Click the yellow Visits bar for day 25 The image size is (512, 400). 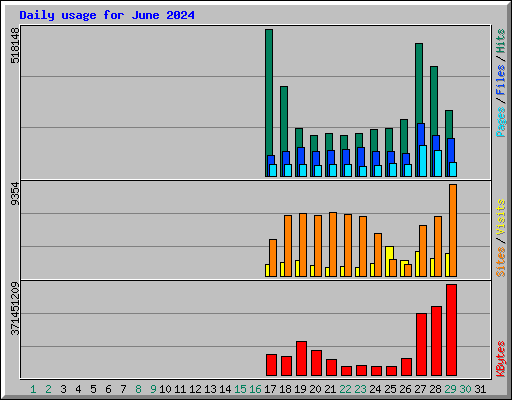[x=389, y=253]
